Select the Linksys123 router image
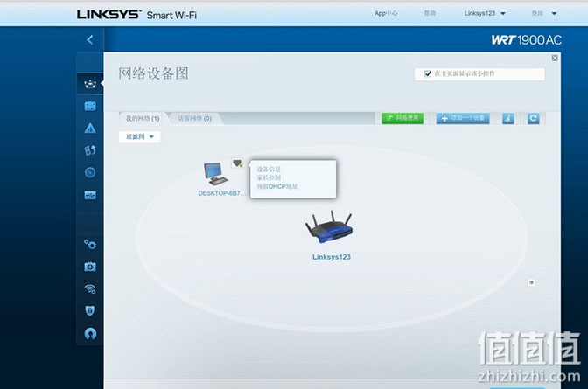 329,227
